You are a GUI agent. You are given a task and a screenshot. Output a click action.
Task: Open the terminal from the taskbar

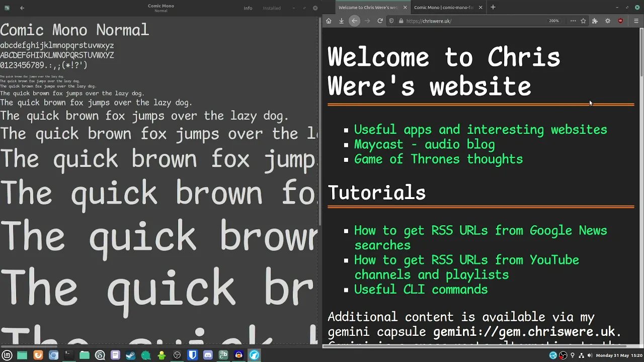tap(69, 355)
